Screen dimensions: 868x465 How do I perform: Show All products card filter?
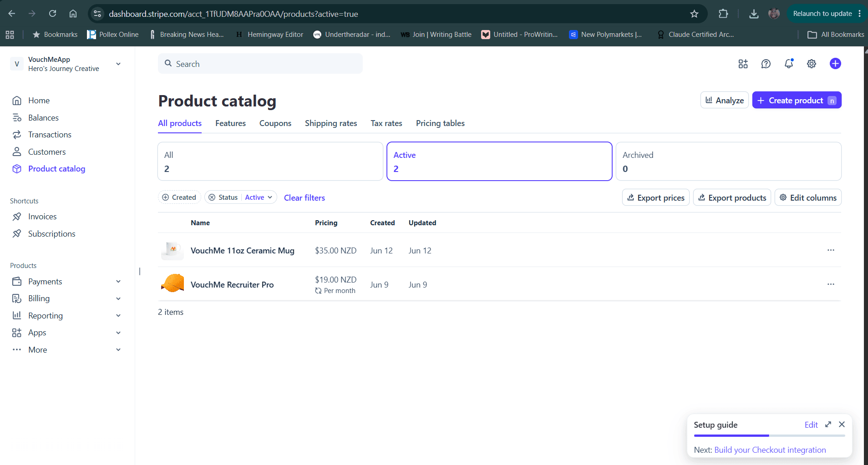click(x=270, y=162)
